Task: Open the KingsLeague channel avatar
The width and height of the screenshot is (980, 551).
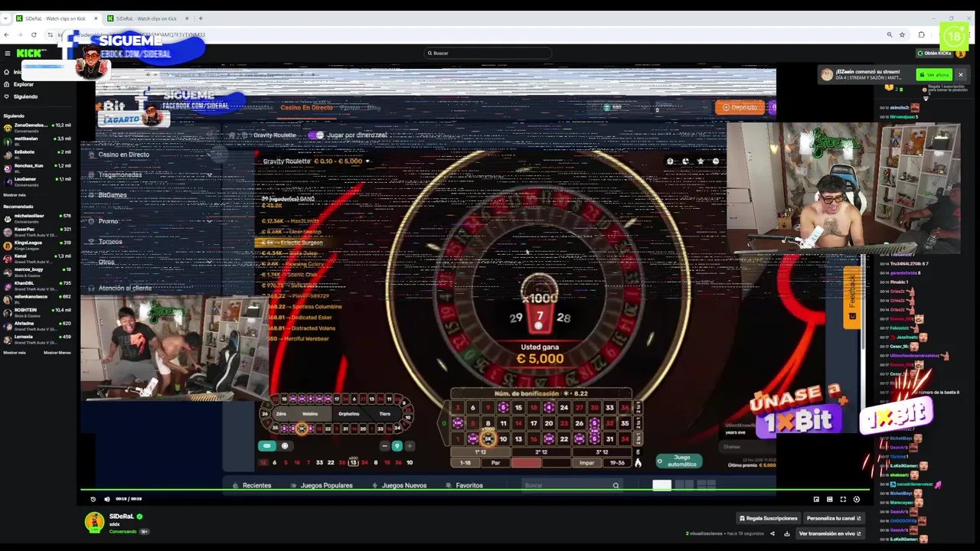Action: [x=8, y=244]
